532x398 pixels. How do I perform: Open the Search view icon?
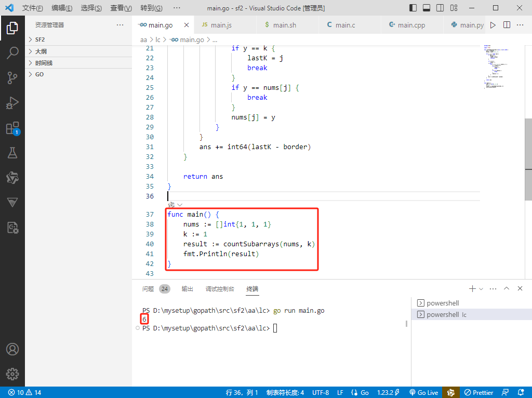(x=12, y=53)
